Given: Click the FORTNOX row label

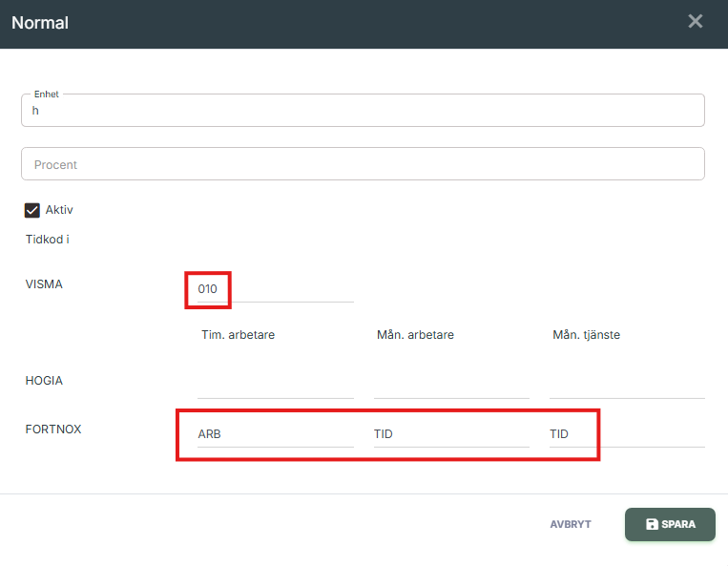Looking at the screenshot, I should tap(53, 429).
